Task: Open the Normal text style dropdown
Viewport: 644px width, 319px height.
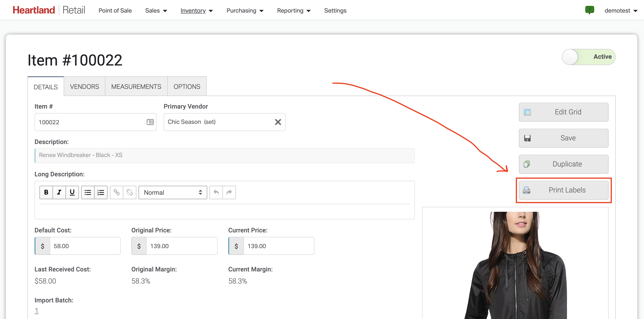Action: coord(172,192)
